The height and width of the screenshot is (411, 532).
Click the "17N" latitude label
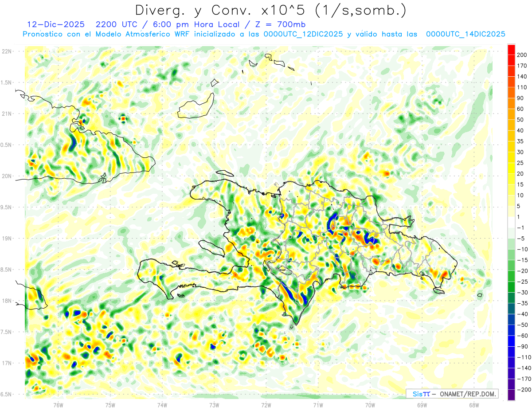[x=7, y=363]
